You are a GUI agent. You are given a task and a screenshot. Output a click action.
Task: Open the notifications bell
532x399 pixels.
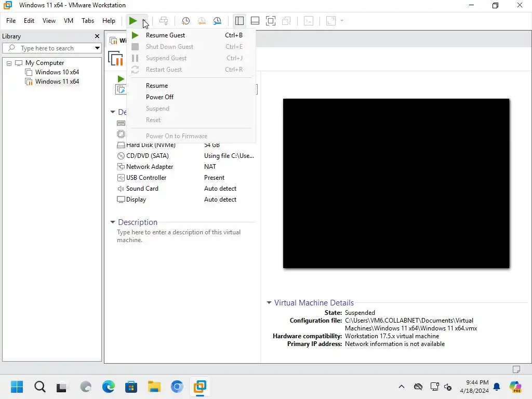point(497,387)
